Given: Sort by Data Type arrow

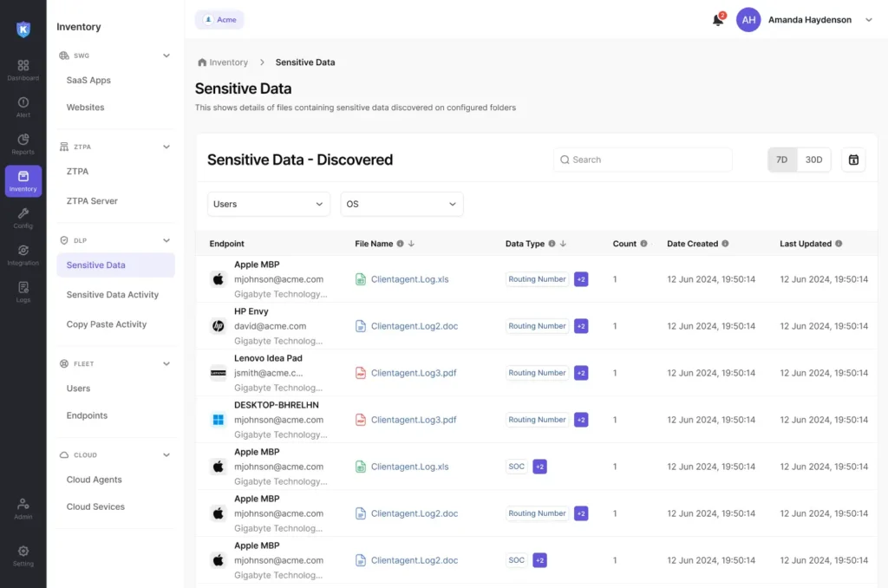Looking at the screenshot, I should coord(563,244).
